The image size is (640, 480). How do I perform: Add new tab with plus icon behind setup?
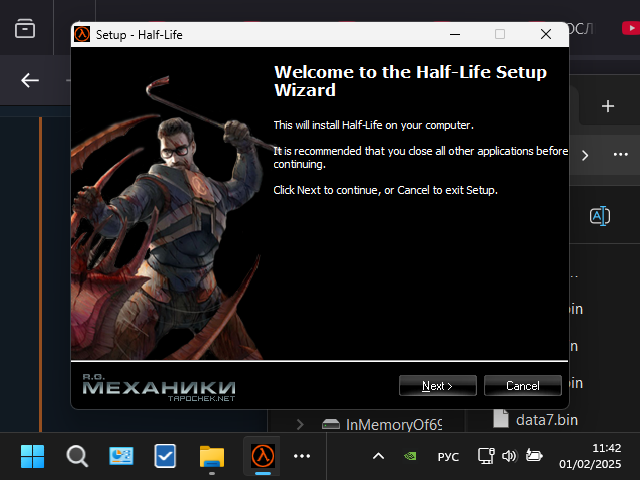point(608,106)
